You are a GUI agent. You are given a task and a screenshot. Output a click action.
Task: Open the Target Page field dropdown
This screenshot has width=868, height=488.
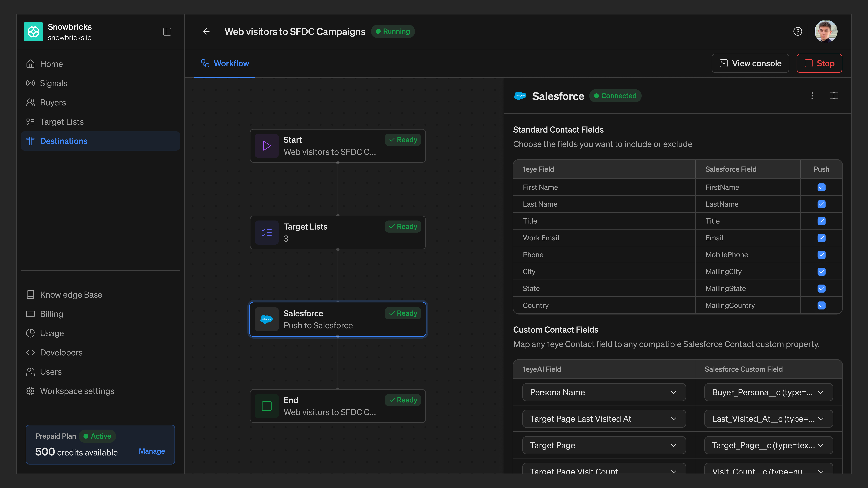(x=604, y=445)
